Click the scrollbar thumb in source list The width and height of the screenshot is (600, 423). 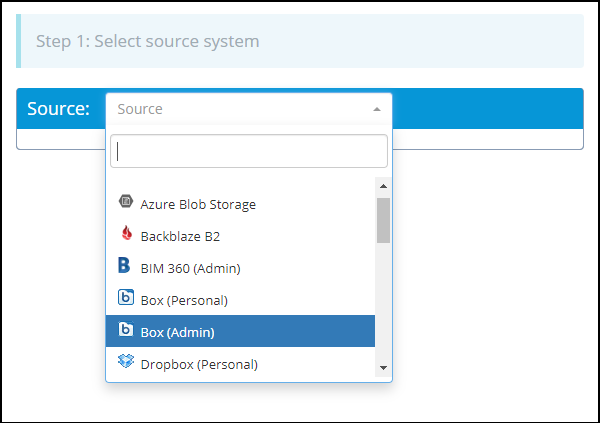point(383,220)
